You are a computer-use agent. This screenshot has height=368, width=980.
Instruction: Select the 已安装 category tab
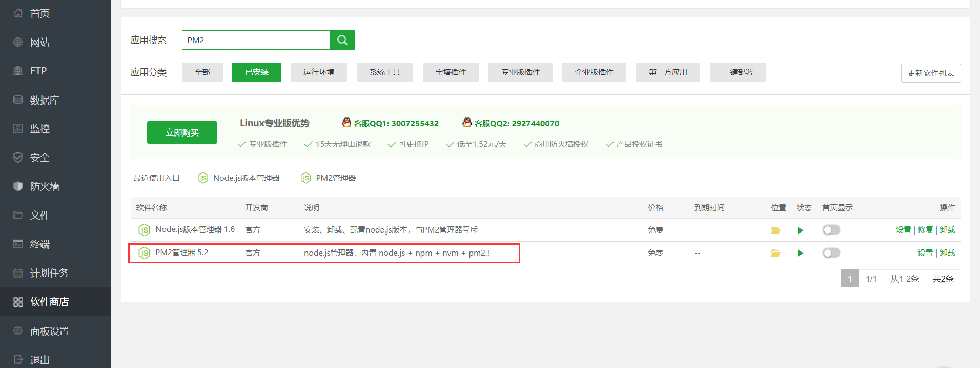click(256, 72)
